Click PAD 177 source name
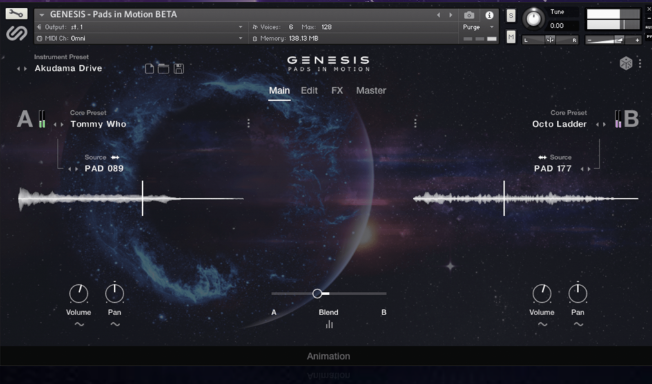 (553, 168)
